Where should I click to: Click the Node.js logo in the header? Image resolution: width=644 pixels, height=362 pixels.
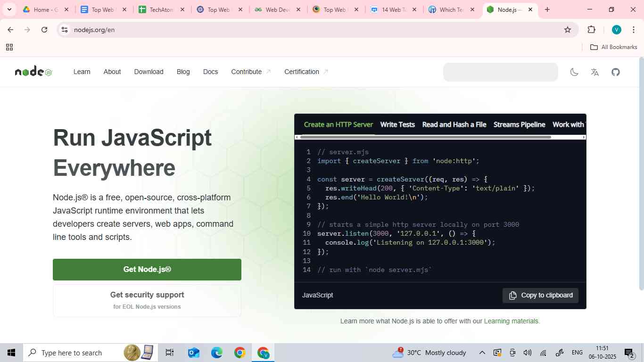(33, 71)
